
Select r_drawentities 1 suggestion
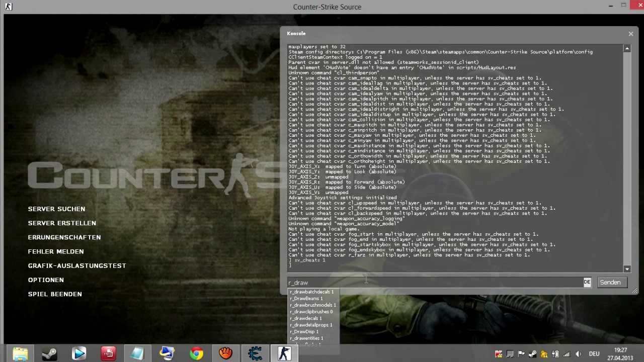pyautogui.click(x=306, y=338)
